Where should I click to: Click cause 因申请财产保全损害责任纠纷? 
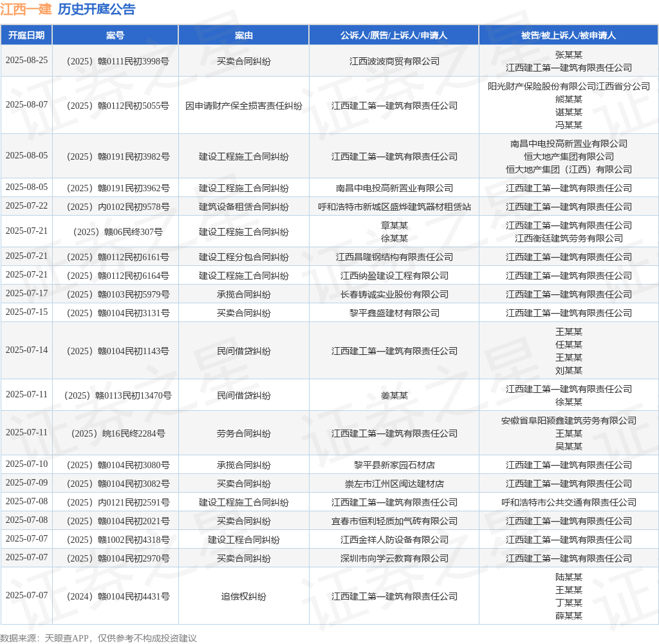pos(244,106)
